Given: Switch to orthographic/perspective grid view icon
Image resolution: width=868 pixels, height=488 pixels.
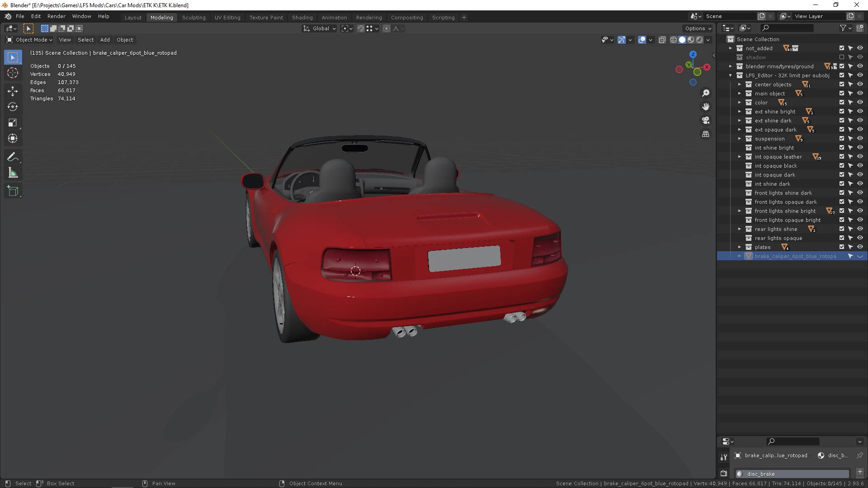Looking at the screenshot, I should pos(705,134).
